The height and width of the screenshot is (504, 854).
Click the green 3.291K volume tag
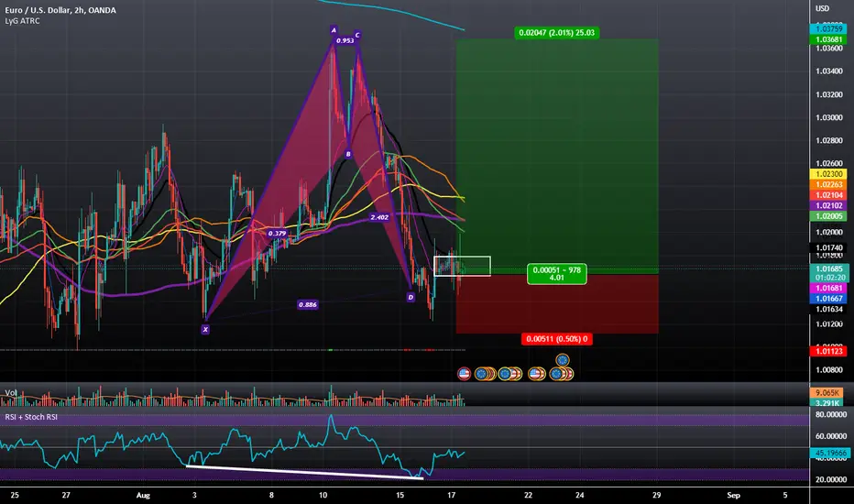827,403
